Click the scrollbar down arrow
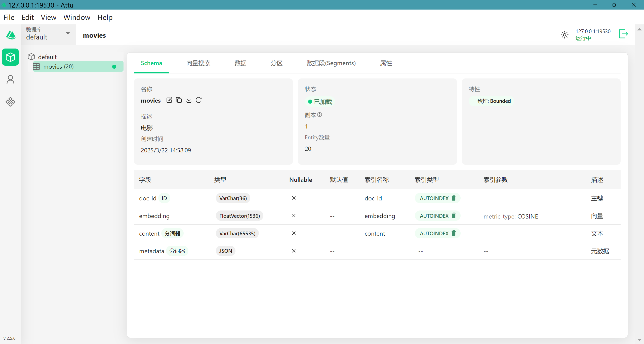The image size is (644, 344). tap(639, 340)
